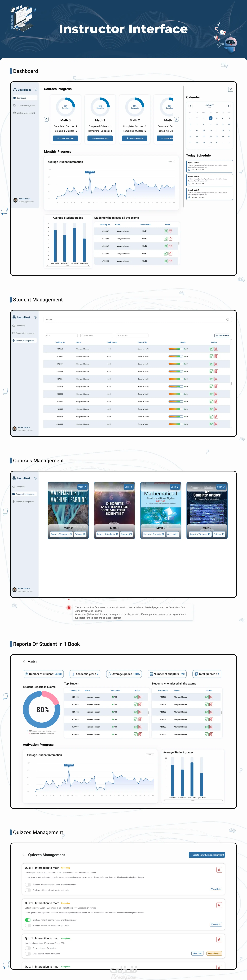The height and width of the screenshot is (980, 247).
Task: Open the month dropdown on the dashboard interaction chart
Action: [171, 162]
